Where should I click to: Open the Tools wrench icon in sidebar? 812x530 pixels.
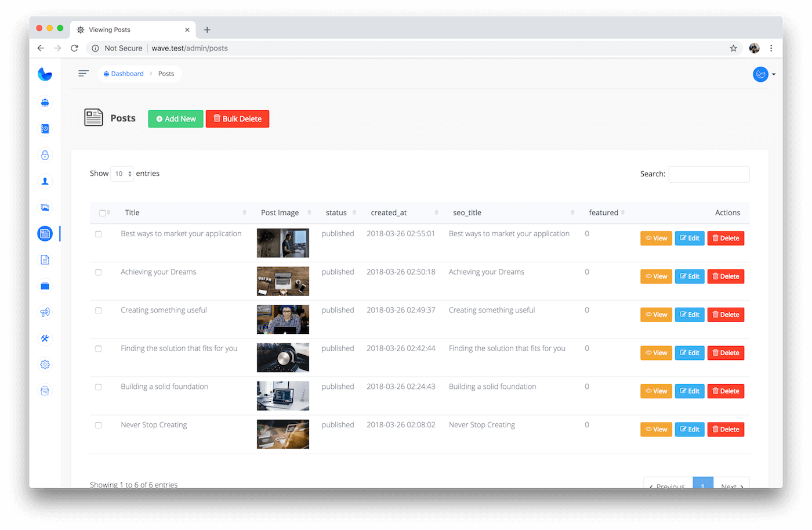pyautogui.click(x=45, y=338)
